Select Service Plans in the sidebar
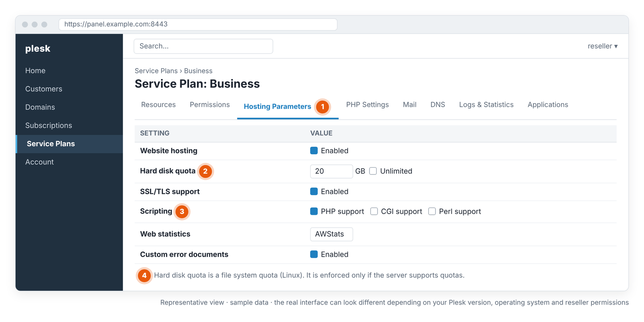The image size is (644, 322). point(69,144)
